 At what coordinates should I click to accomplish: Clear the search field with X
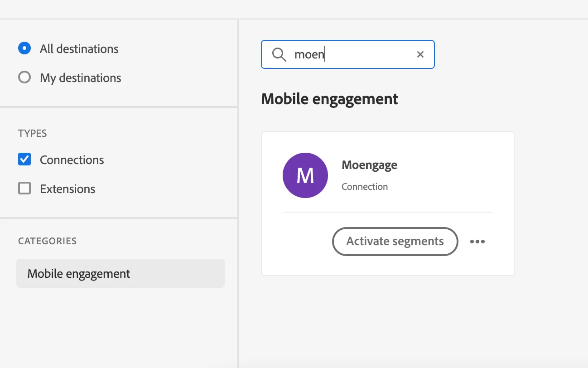(420, 54)
